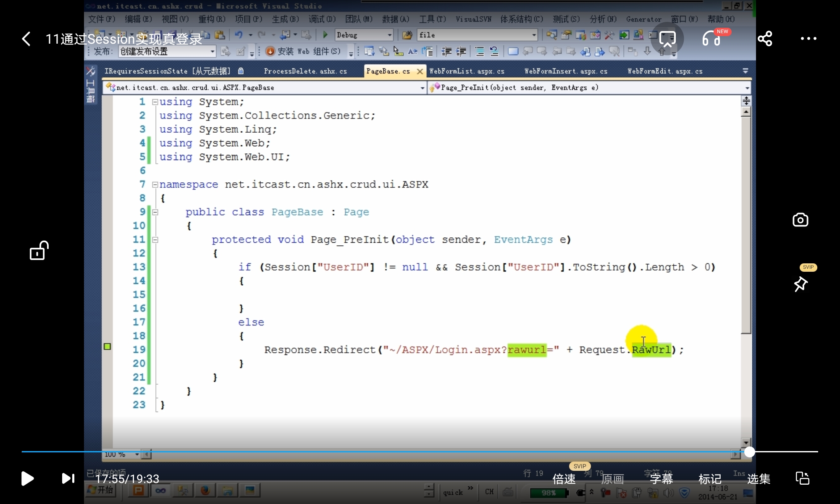Open the 编辑(E) menu
The width and height of the screenshot is (840, 504).
tap(138, 19)
